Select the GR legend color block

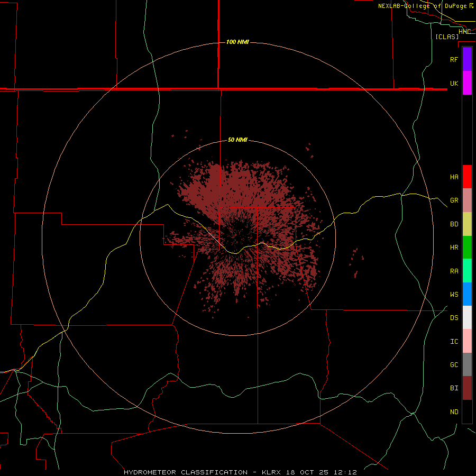[x=467, y=200]
